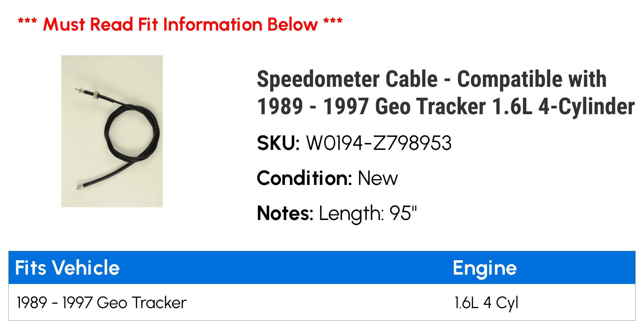The image size is (644, 329).
Task: Click the 'Speedometer Cable - Compatible with' title line
Action: coord(432,79)
